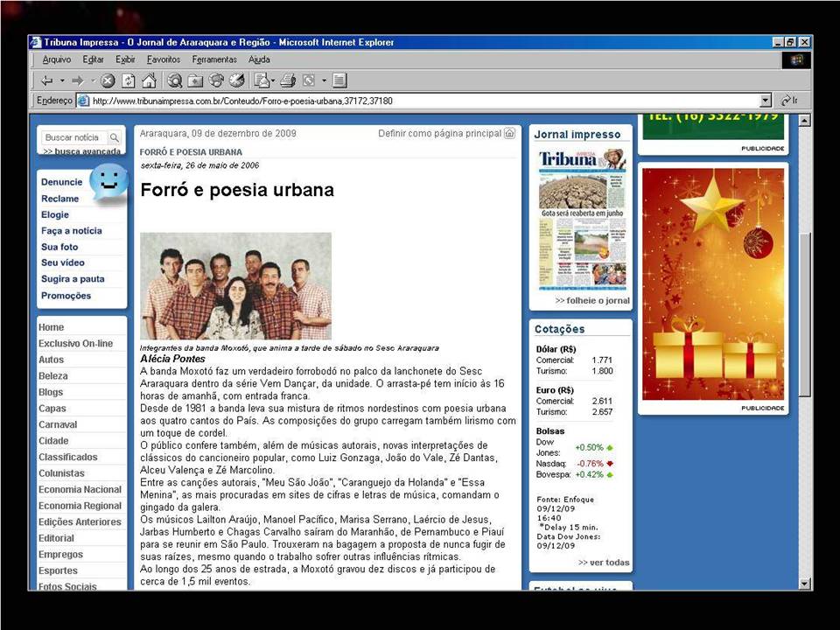Screen dimensions: 840x630
Task: Click the vertical scrollbar up arrow
Action: click(x=804, y=121)
